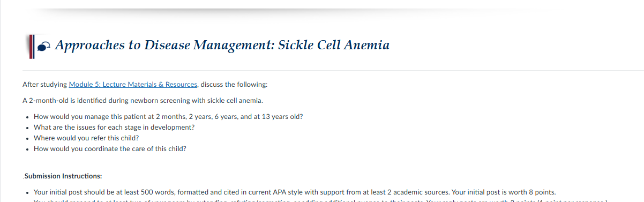Click the partially visible reply-posts line at bottom
This screenshot has height=202, width=644.
319,201
